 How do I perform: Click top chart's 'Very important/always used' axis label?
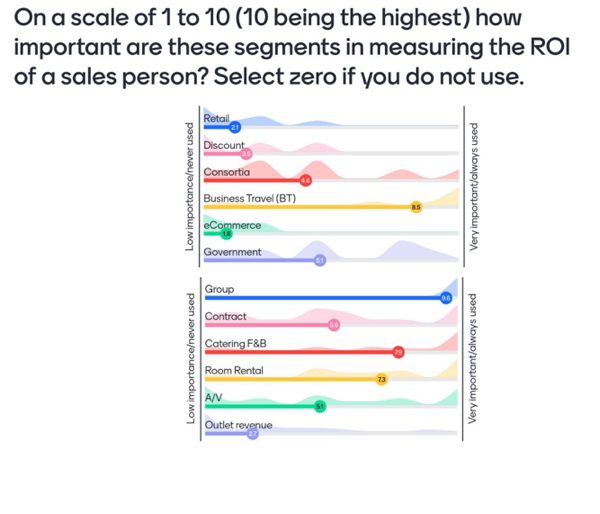(474, 187)
